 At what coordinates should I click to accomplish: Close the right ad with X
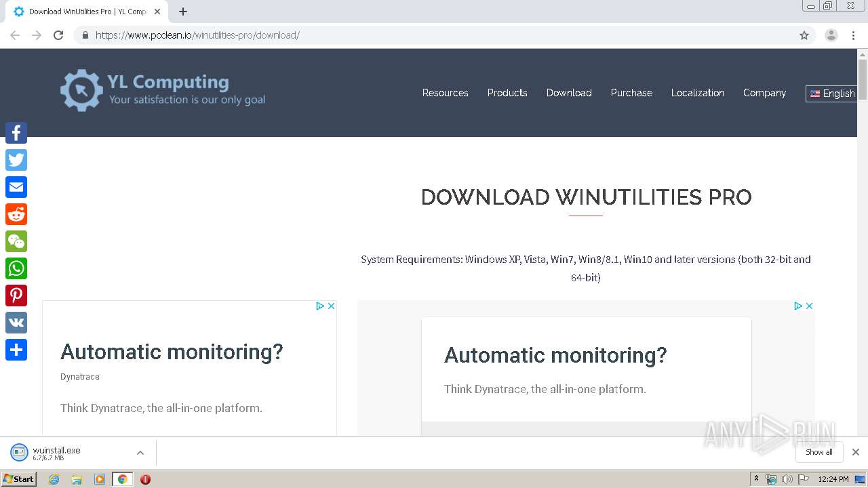(x=809, y=306)
